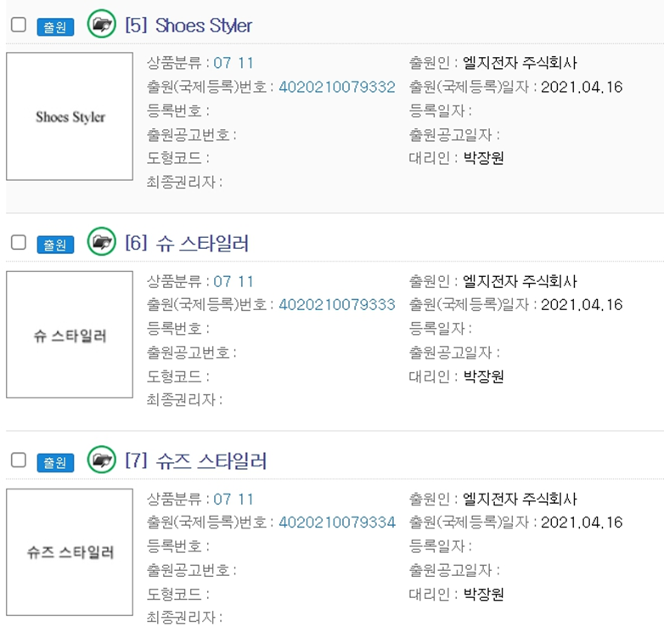Open the [7] 슈즈 스타일러 title link
Screen dimensions: 664x644
(195, 461)
